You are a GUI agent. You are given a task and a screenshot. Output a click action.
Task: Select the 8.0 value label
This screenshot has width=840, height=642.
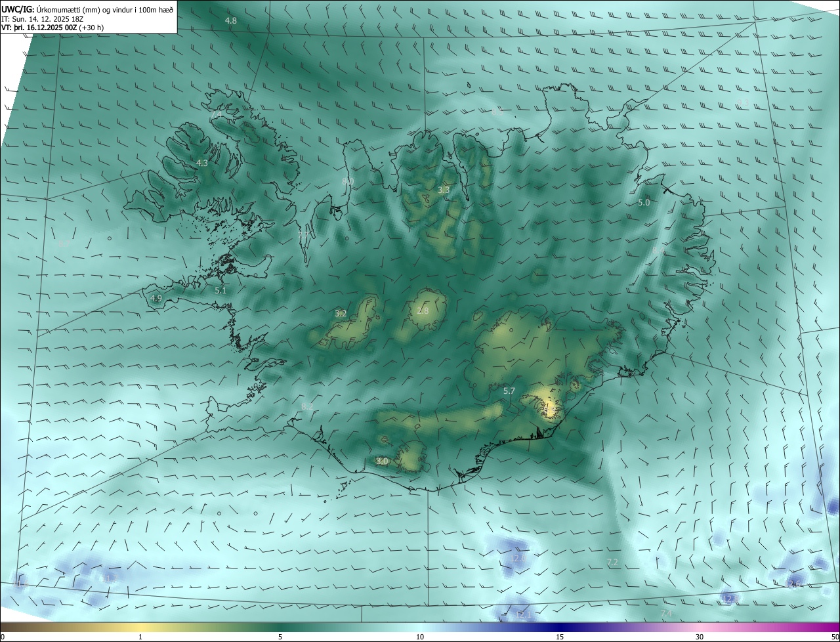click(x=348, y=181)
